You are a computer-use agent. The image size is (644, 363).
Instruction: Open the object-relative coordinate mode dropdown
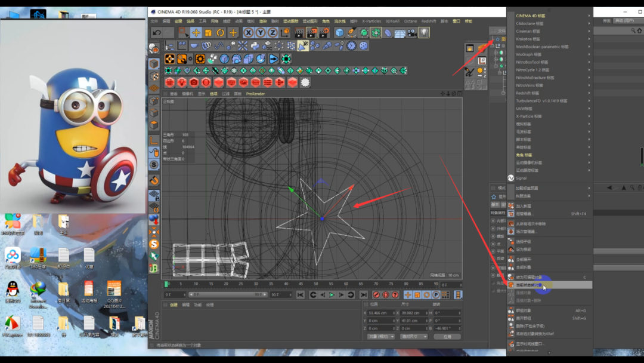tap(380, 337)
